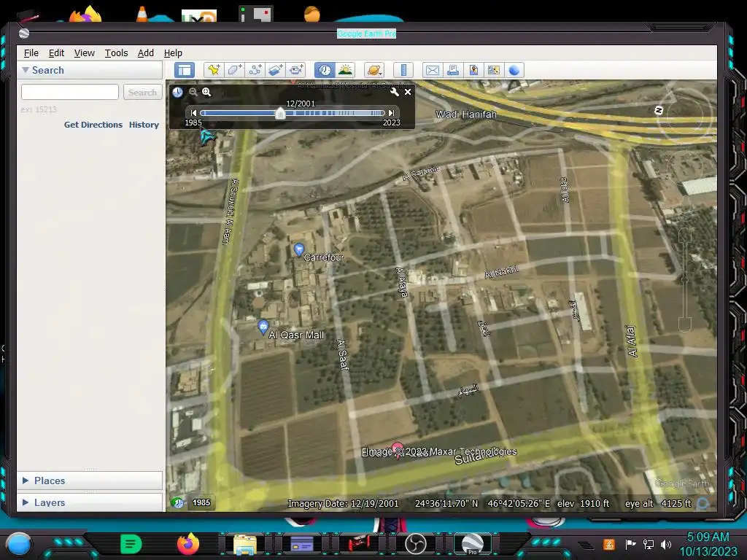Viewport: 747px width, 560px height.
Task: Click the network tray icon
Action: [649, 544]
